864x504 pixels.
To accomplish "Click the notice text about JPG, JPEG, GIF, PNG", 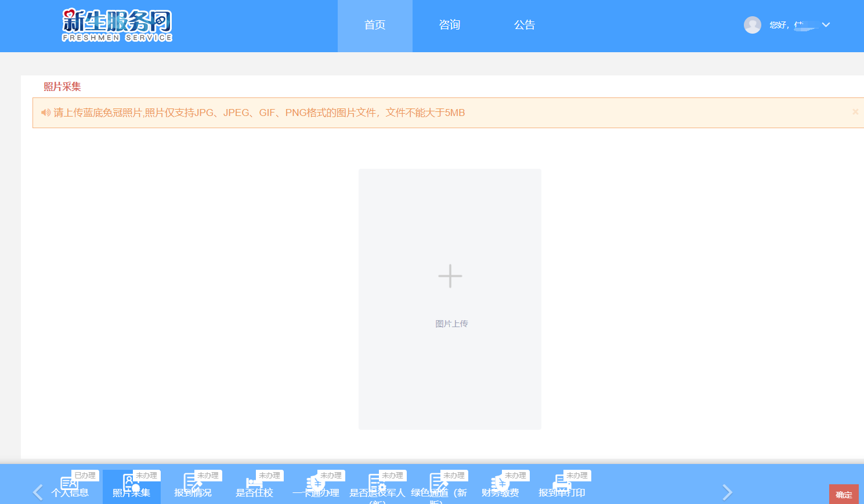I will coord(259,113).
